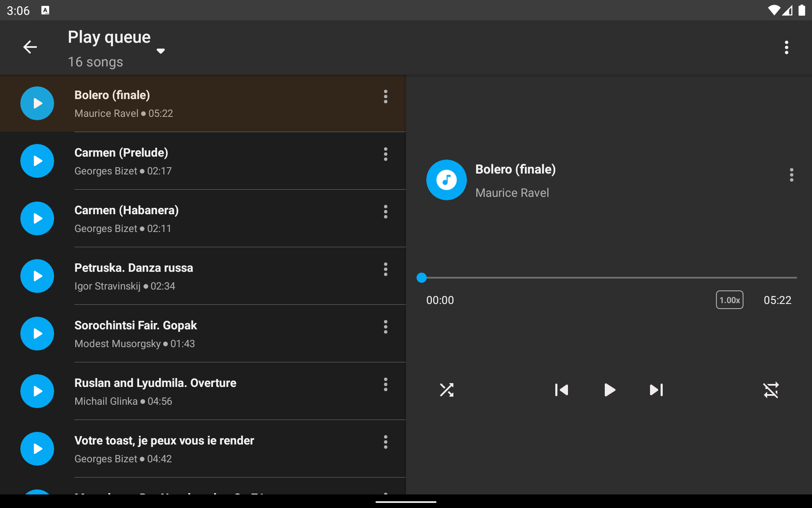
Task: Click Georges Bizet • 02:11 subtitle
Action: coord(123,229)
